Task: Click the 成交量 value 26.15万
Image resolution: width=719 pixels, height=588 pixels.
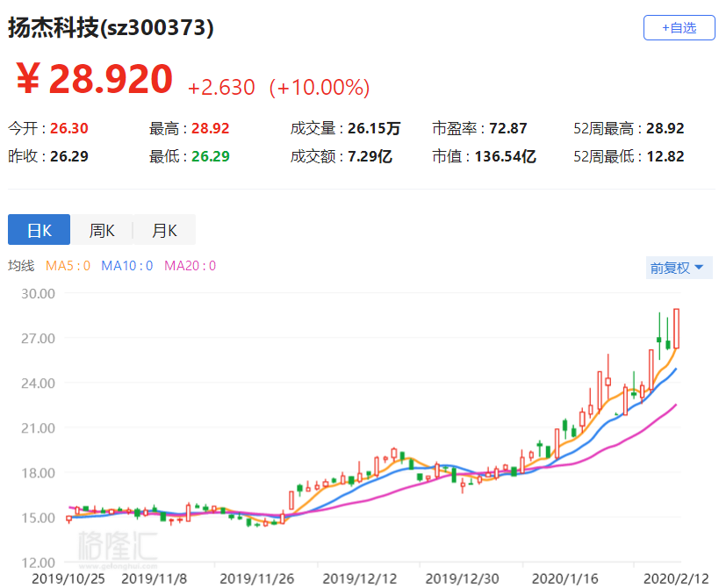Action: pyautogui.click(x=374, y=128)
